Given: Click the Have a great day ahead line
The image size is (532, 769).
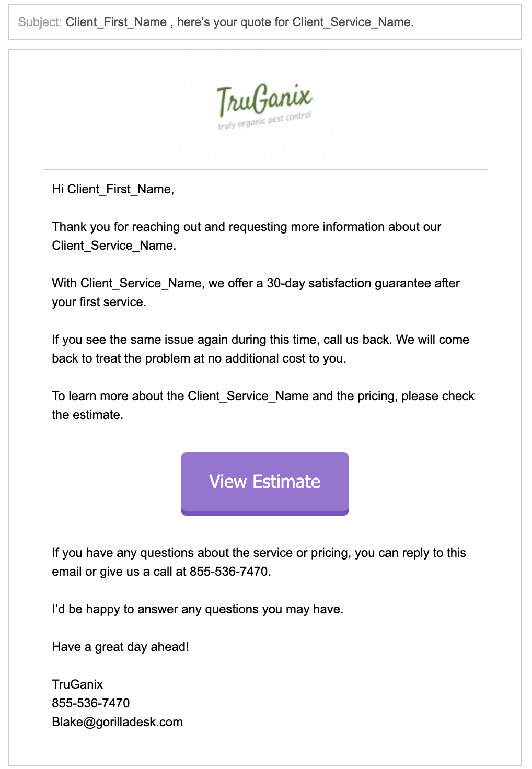Looking at the screenshot, I should point(120,647).
